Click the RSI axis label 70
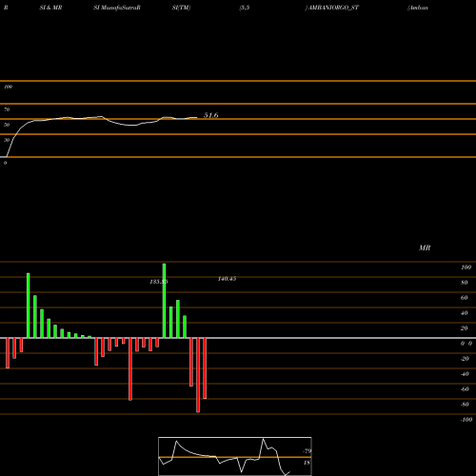 [7, 109]
